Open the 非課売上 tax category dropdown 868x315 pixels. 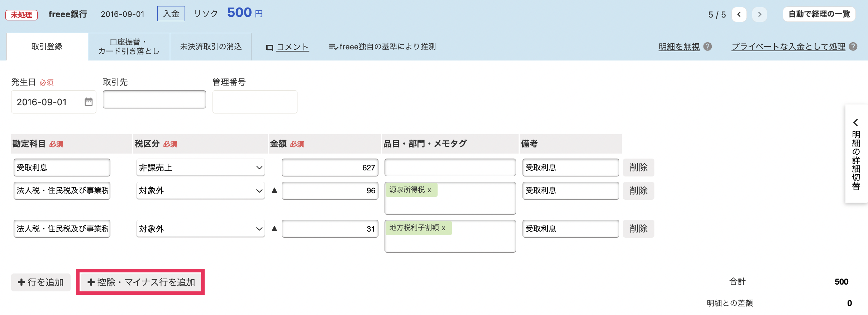(x=200, y=168)
